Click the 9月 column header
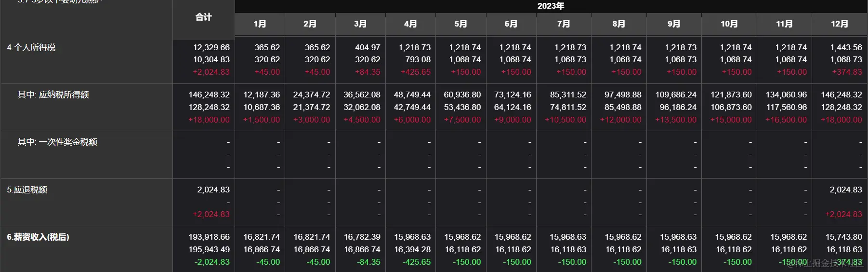 (x=674, y=24)
